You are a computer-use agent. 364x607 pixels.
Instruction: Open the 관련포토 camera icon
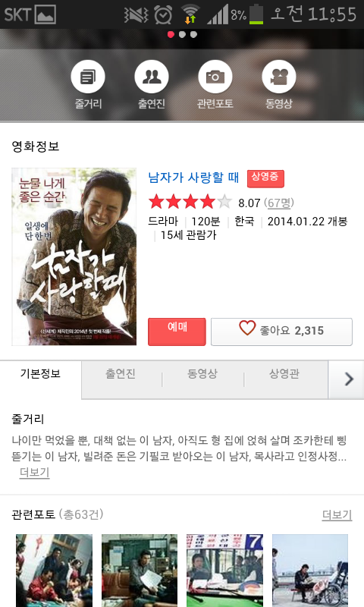[x=215, y=77]
